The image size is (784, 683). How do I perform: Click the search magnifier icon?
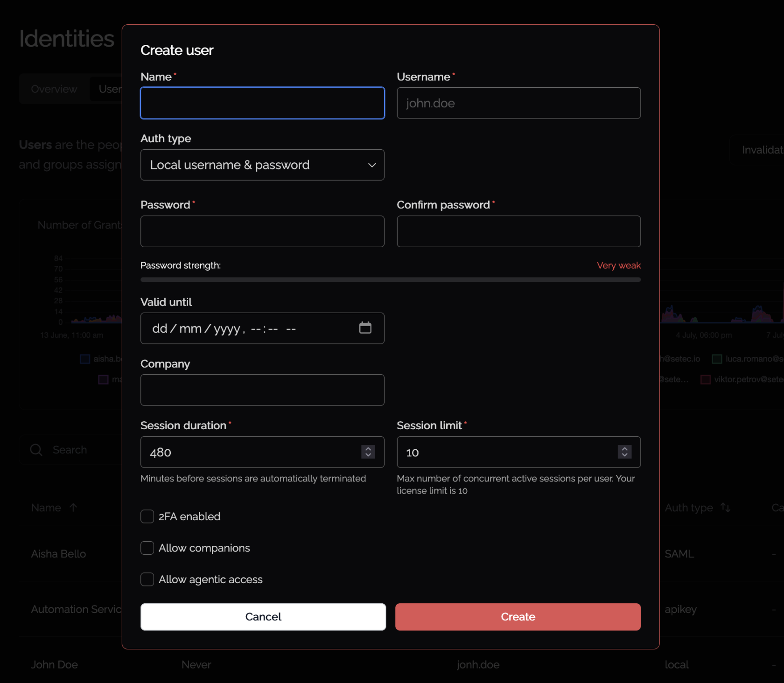coord(36,450)
